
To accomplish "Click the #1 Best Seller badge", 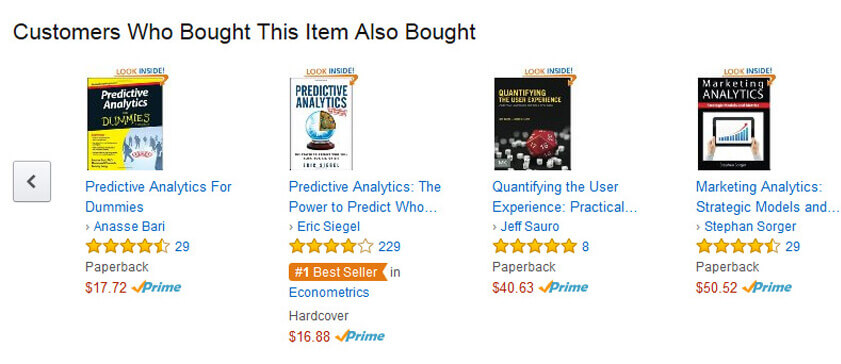I will tap(337, 272).
